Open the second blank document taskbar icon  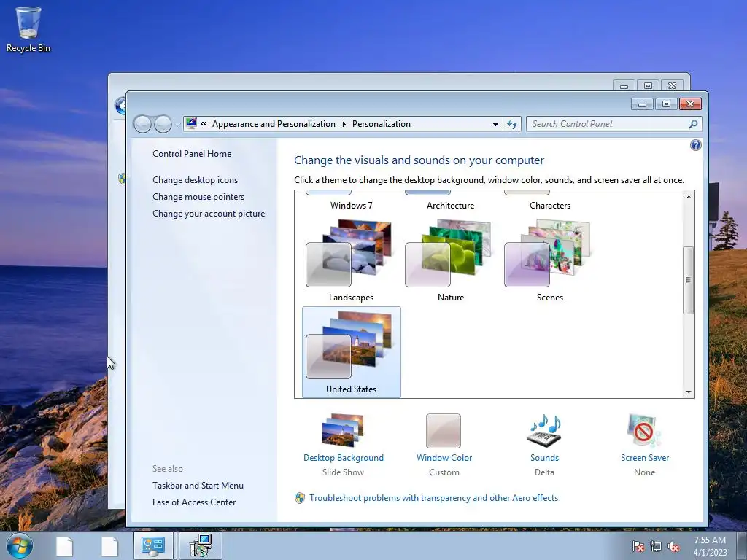tap(109, 546)
